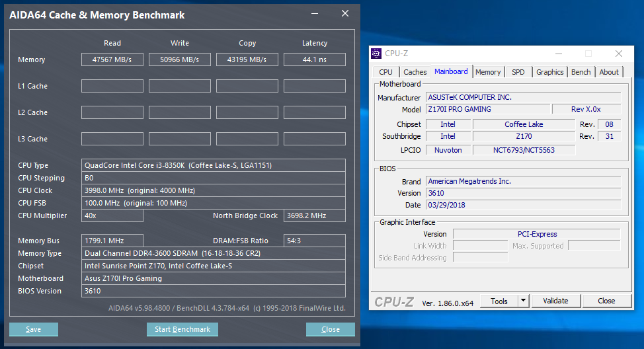Click the CPU-Z BIOS Version 3610 field
The image size is (644, 349).
(523, 193)
